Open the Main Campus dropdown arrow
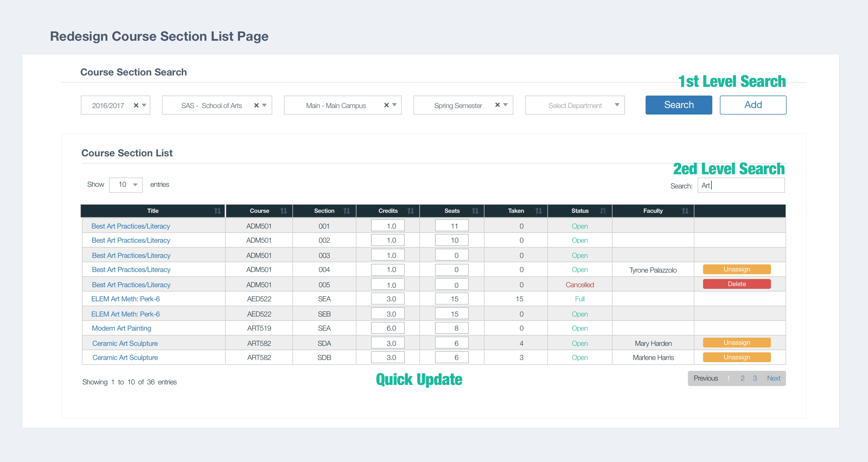868x462 pixels. 394,105
